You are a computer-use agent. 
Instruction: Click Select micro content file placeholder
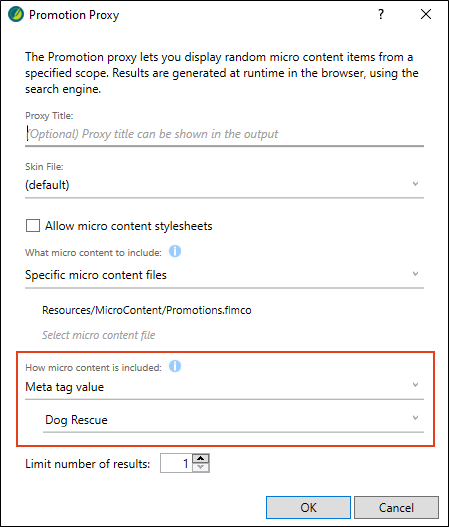[98, 335]
